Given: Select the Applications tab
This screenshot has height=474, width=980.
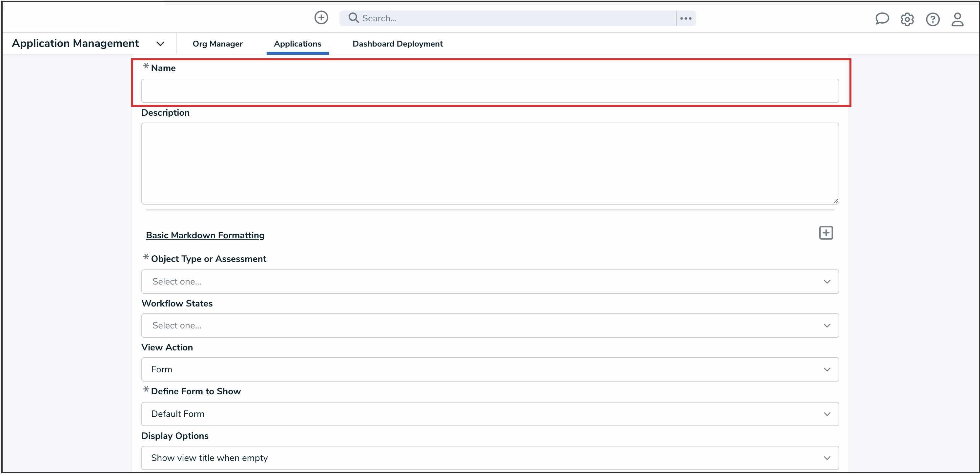Looking at the screenshot, I should point(297,44).
